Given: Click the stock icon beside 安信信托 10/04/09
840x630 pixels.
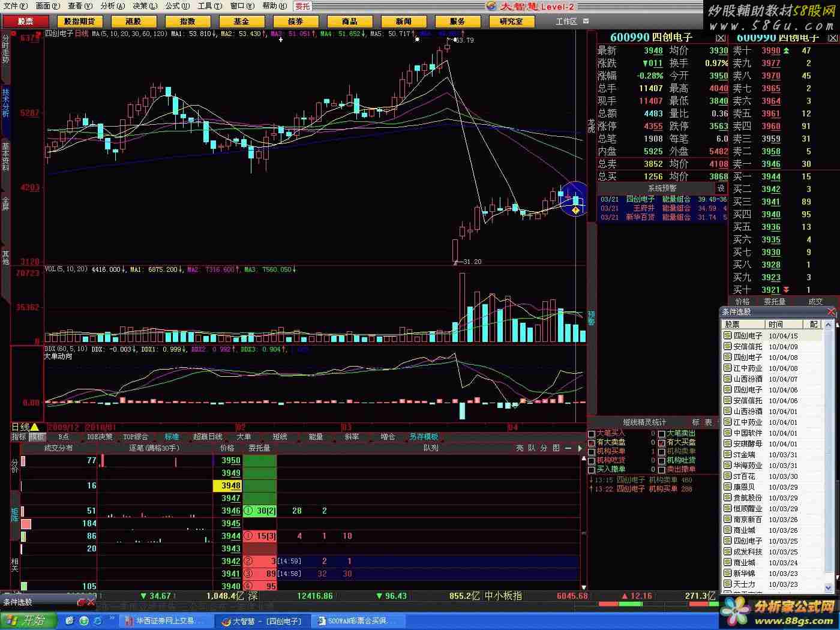Looking at the screenshot, I should [728, 347].
